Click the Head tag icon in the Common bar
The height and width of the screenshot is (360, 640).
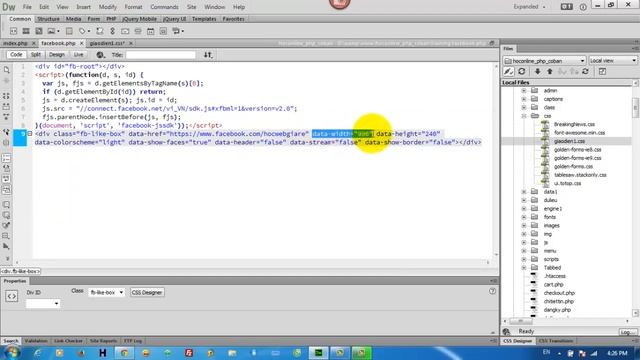pyautogui.click(x=83, y=31)
